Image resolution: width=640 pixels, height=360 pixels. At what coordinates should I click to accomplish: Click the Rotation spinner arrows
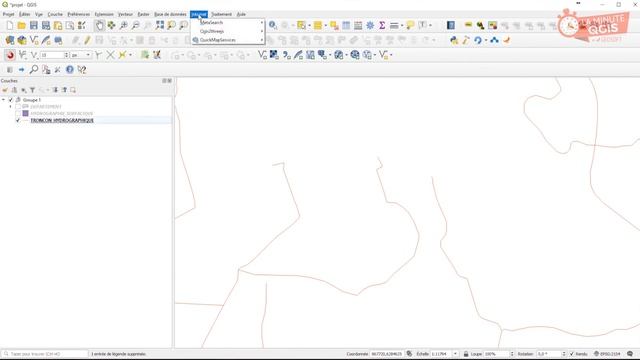pyautogui.click(x=564, y=354)
